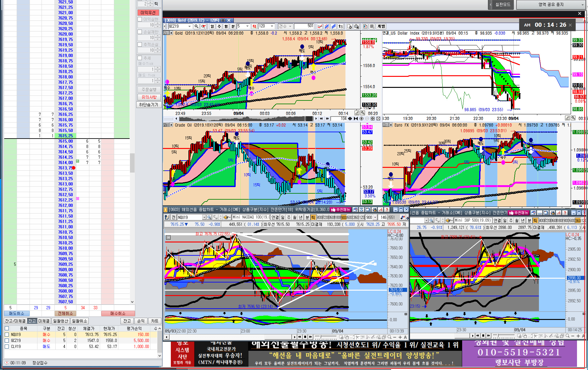Switch to 미체결 tab

44,321
